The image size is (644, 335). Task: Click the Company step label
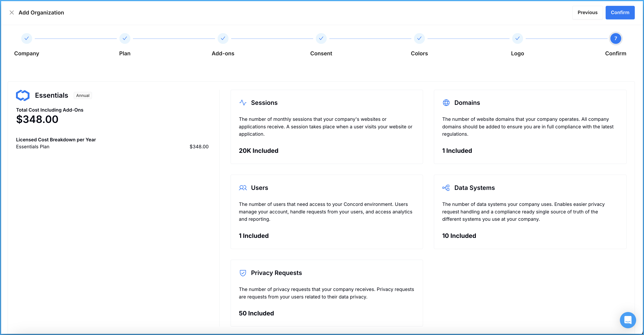click(27, 53)
